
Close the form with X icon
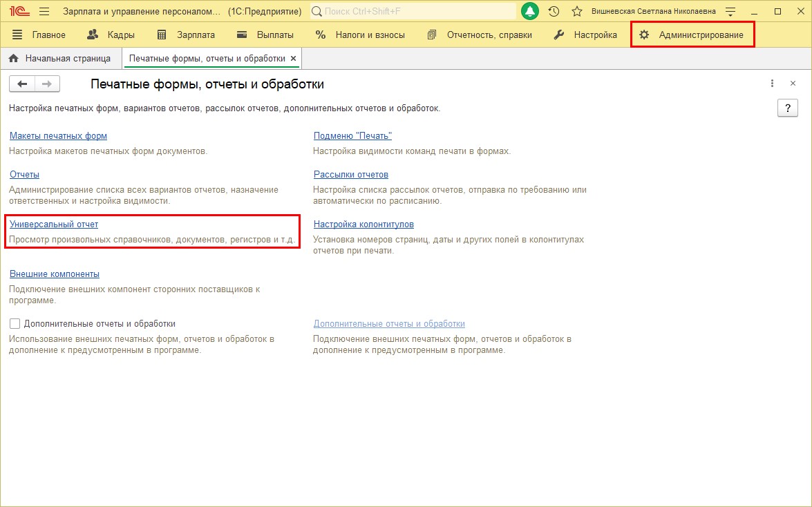point(793,84)
